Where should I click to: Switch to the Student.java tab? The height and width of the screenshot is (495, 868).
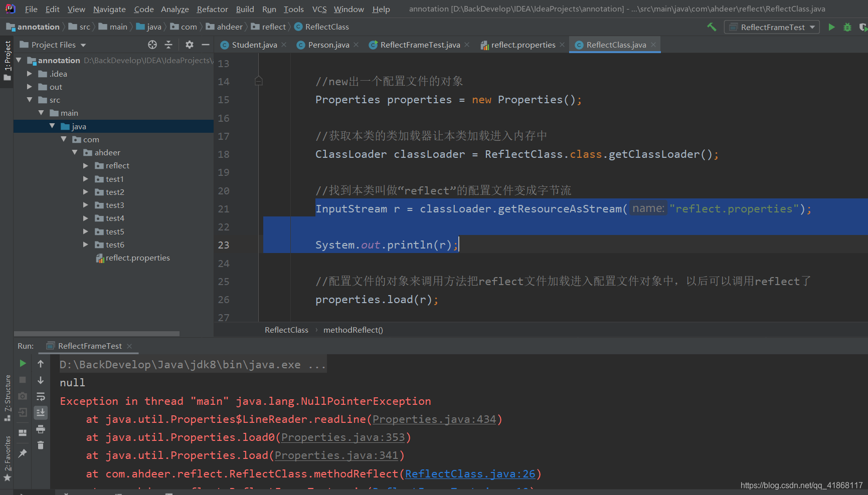254,45
